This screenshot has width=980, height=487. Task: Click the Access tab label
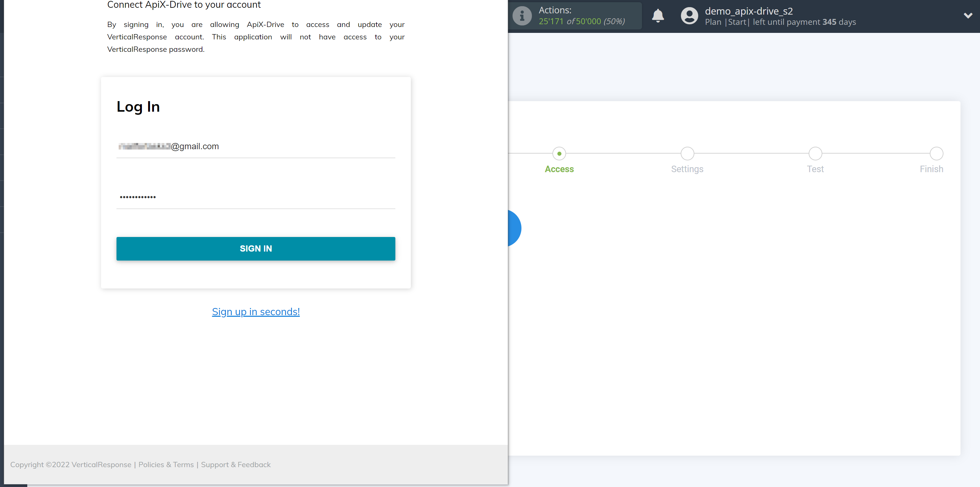[559, 169]
